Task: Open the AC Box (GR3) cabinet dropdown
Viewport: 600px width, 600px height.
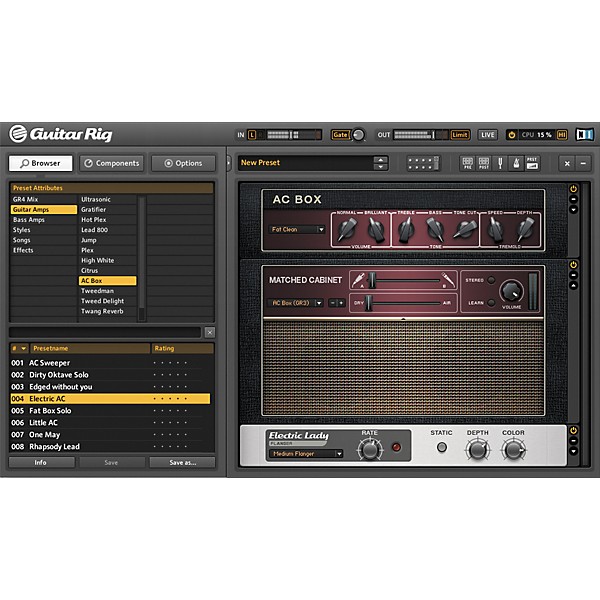Action: 295,303
